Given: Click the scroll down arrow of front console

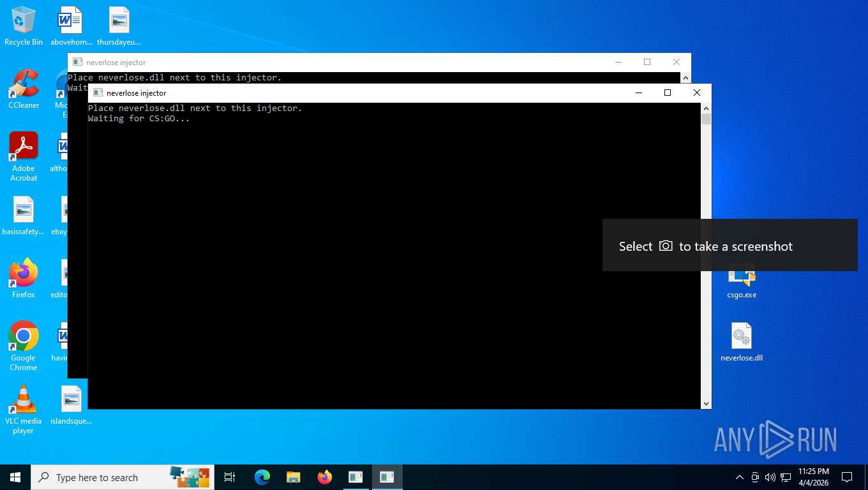Looking at the screenshot, I should coord(706,404).
